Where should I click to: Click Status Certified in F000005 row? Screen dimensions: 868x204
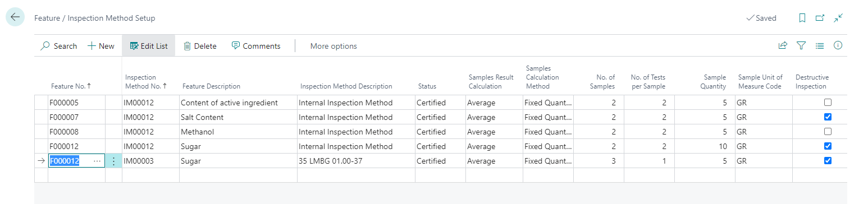[x=440, y=103]
